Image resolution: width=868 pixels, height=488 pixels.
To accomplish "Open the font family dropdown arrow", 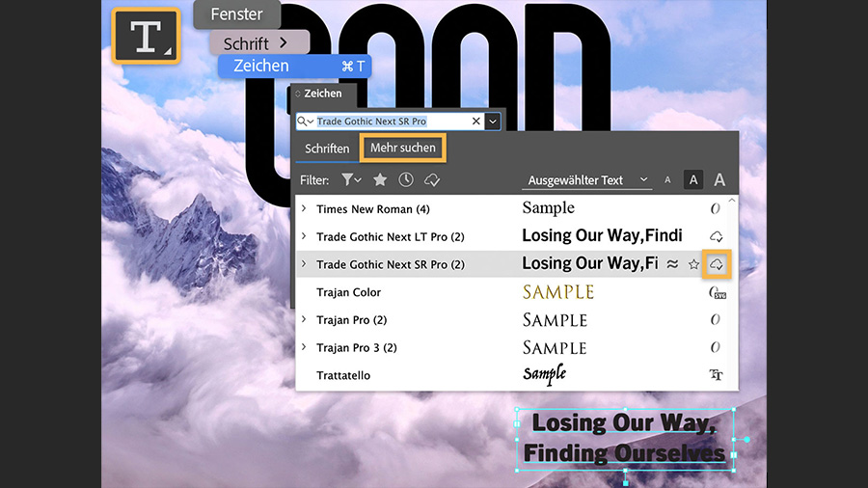I will click(x=493, y=122).
